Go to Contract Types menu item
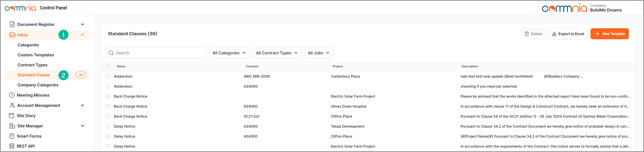644x152 pixels. pyautogui.click(x=33, y=65)
